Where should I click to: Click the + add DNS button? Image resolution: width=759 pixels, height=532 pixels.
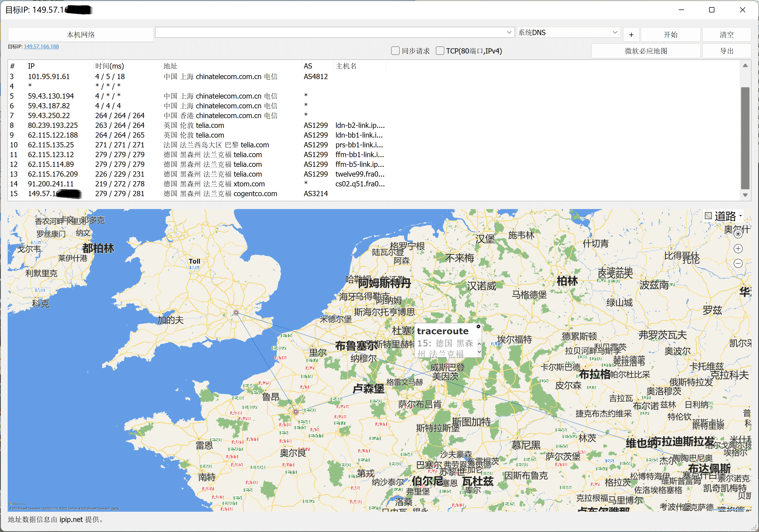point(631,34)
